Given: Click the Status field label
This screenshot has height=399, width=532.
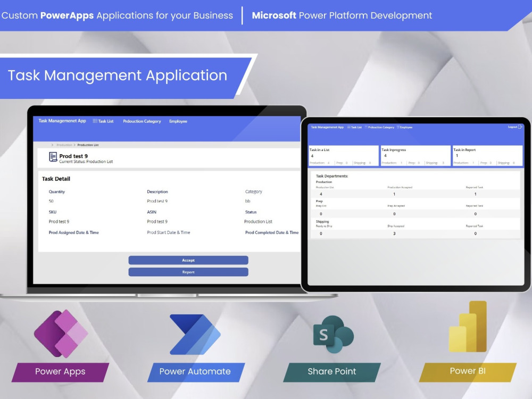Looking at the screenshot, I should point(251,212).
